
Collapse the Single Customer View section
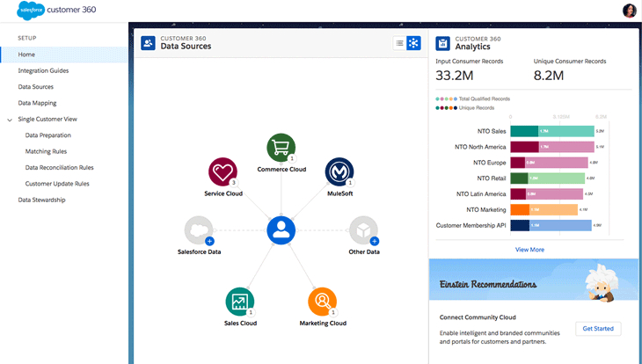click(10, 119)
